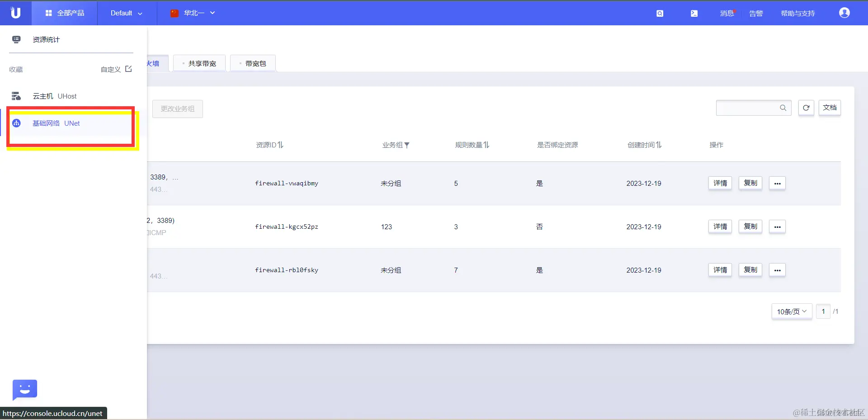Open 详情 for firewall-kgcx52pz
Viewport: 868px width, 420px height.
coord(720,227)
